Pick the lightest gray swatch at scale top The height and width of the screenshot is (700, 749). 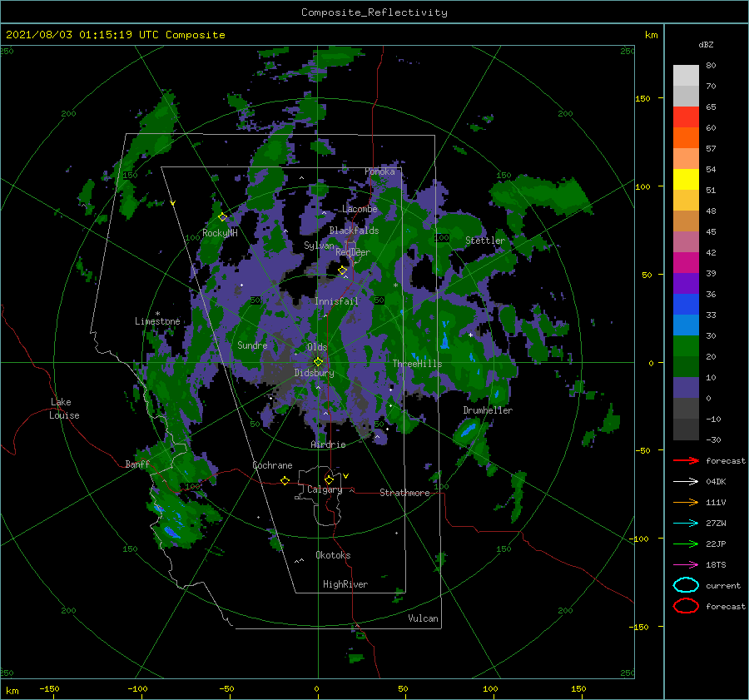686,75
